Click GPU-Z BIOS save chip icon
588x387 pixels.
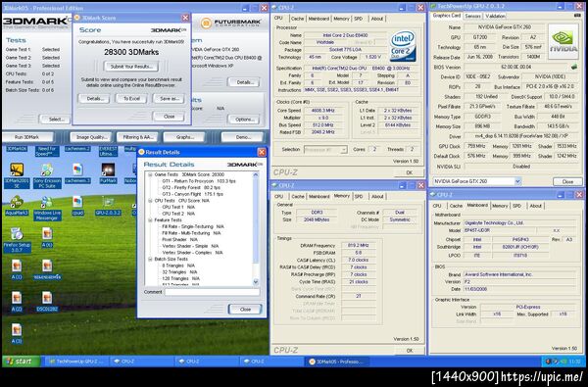[x=574, y=67]
